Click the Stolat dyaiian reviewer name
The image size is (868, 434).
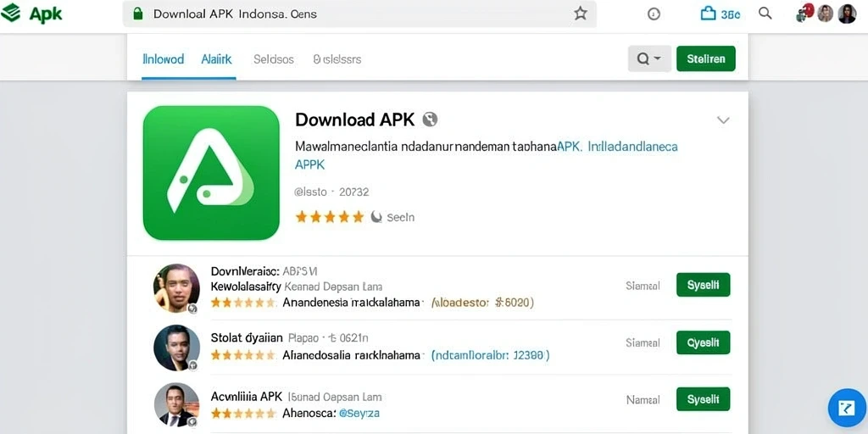click(x=247, y=337)
